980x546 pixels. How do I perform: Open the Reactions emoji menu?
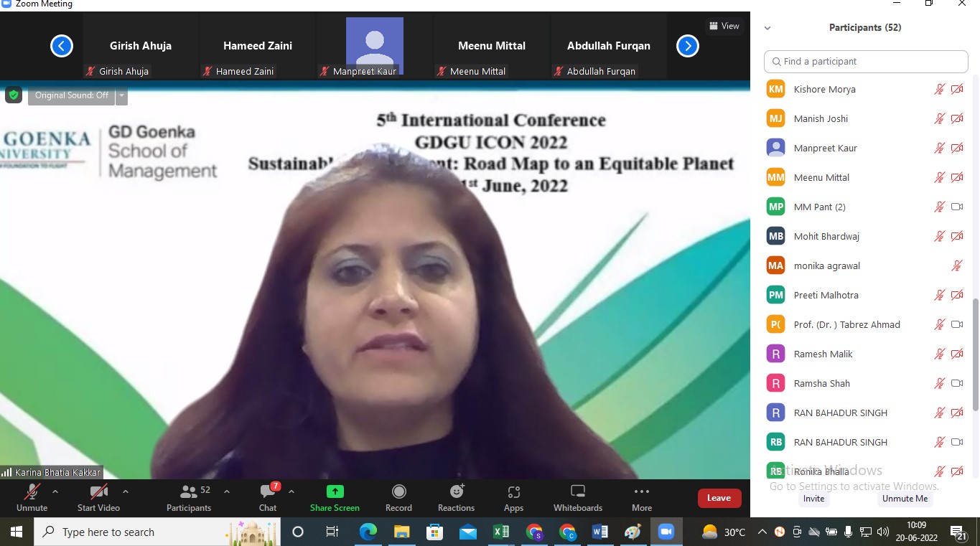pyautogui.click(x=456, y=497)
